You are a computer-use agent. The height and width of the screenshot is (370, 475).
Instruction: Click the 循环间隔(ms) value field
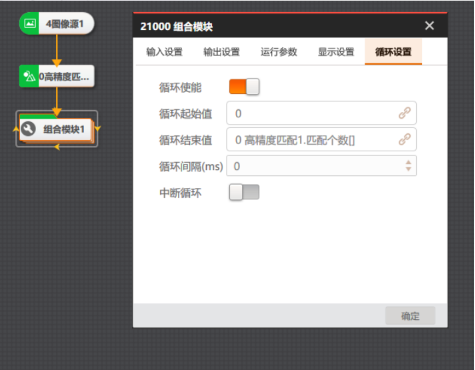(321, 166)
